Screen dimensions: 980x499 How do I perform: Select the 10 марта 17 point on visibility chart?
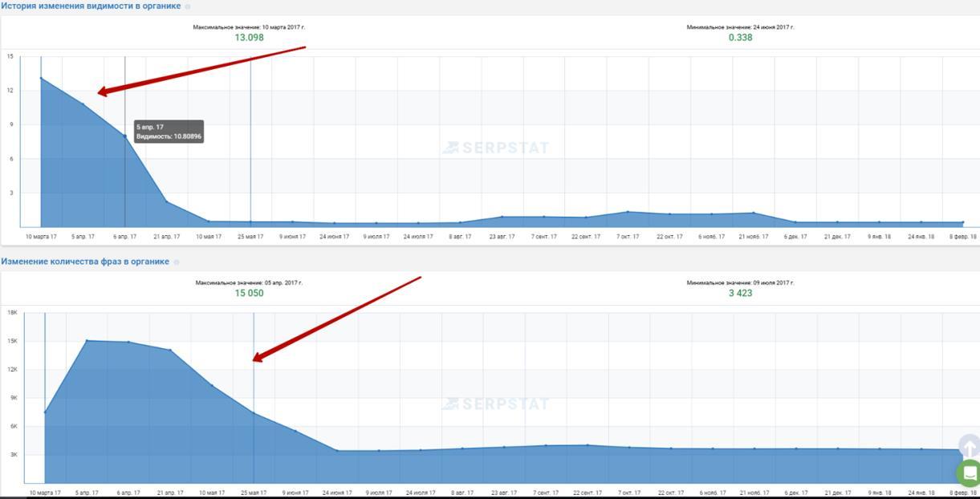tap(41, 78)
